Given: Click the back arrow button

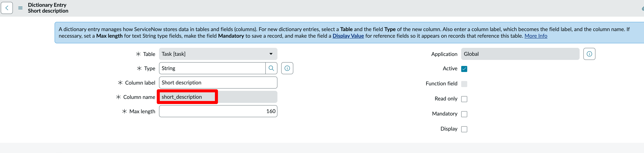Looking at the screenshot, I should (x=7, y=8).
